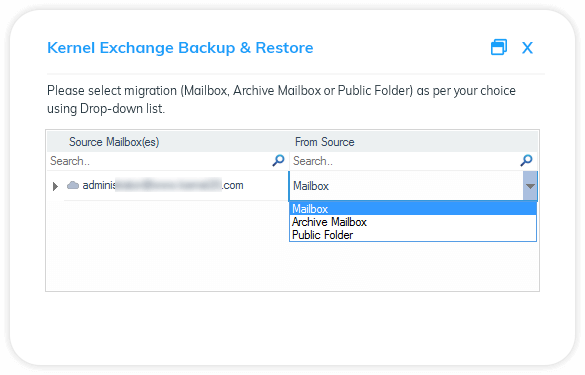Close the Kernel Exchange Backup dialog

[527, 48]
